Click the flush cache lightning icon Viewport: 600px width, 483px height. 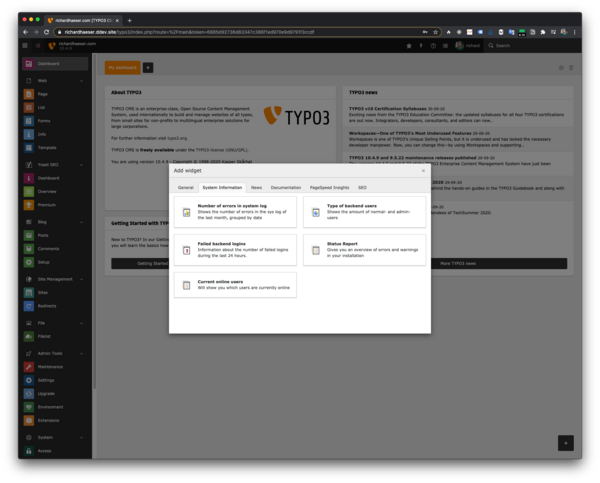pyautogui.click(x=421, y=46)
